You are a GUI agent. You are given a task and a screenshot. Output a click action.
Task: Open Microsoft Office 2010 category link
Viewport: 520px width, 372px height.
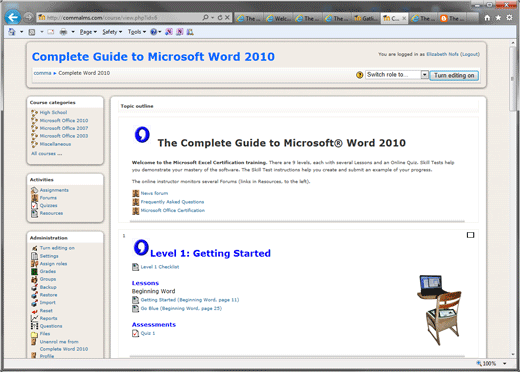click(64, 121)
